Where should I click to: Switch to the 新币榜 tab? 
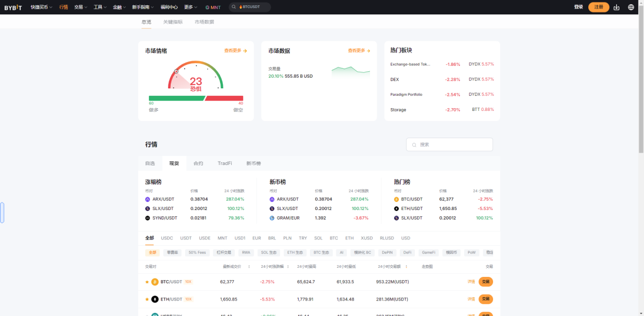click(253, 163)
